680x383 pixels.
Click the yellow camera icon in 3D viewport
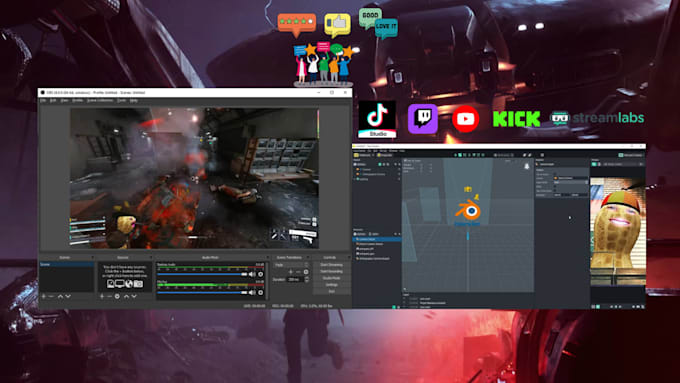point(468,189)
